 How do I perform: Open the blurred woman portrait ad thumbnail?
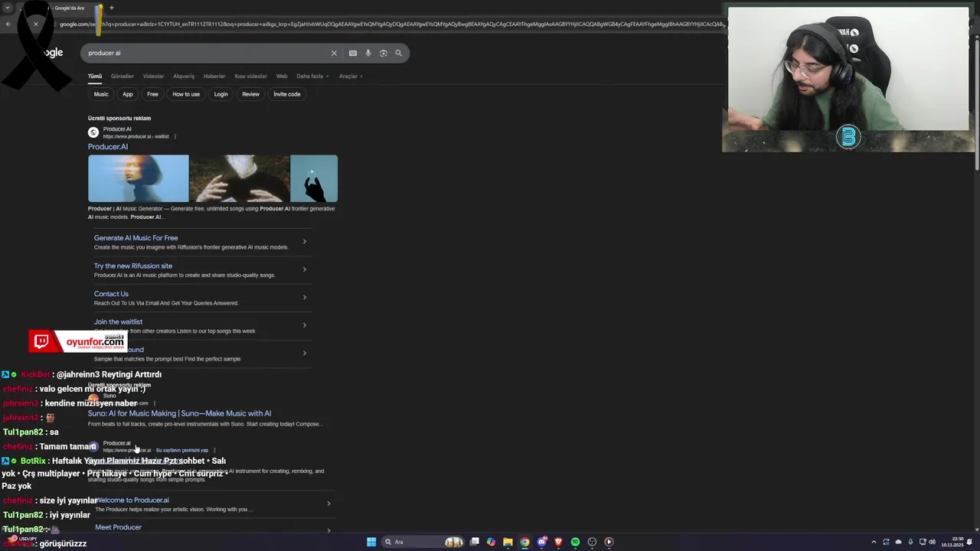coord(139,178)
